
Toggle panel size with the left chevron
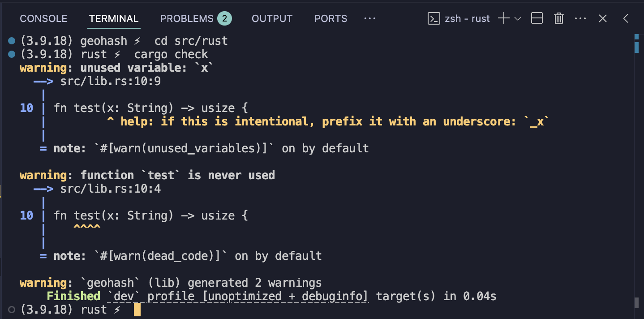[626, 18]
